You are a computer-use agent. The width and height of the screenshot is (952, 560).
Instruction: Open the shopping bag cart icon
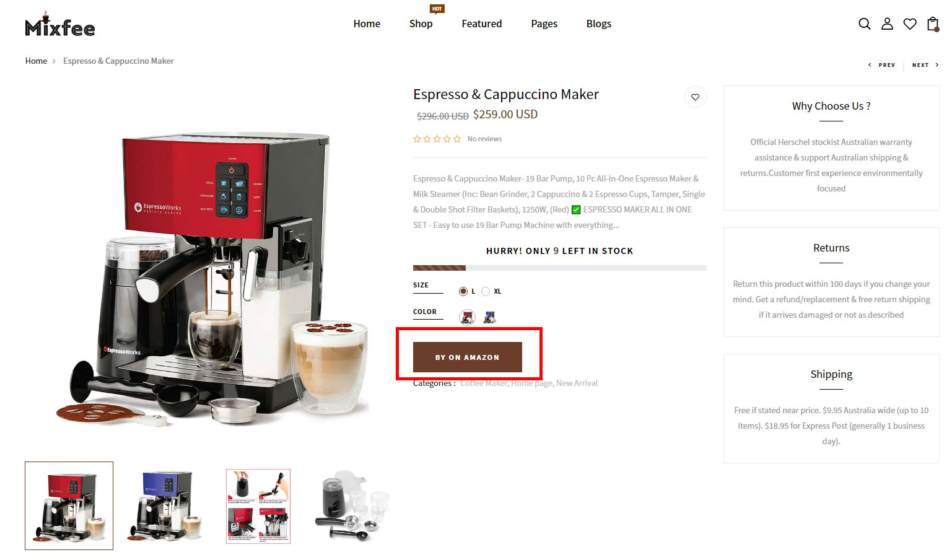pyautogui.click(x=933, y=24)
